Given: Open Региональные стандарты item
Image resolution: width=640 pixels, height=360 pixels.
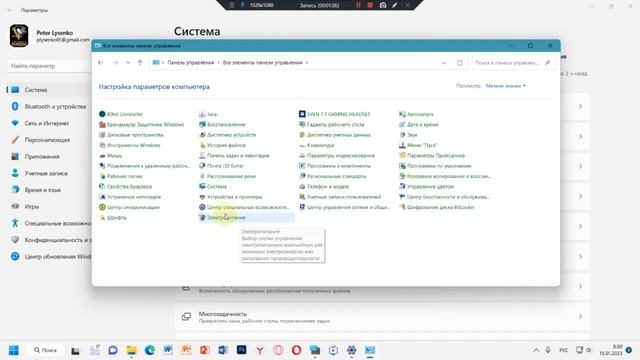Looking at the screenshot, I should [x=333, y=176].
